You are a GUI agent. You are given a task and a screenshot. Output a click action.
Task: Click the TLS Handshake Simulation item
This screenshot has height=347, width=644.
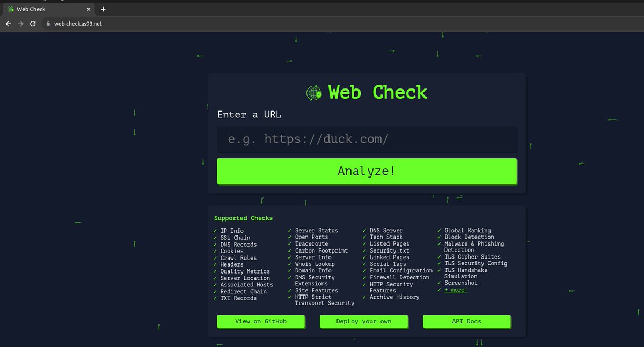[466, 274]
